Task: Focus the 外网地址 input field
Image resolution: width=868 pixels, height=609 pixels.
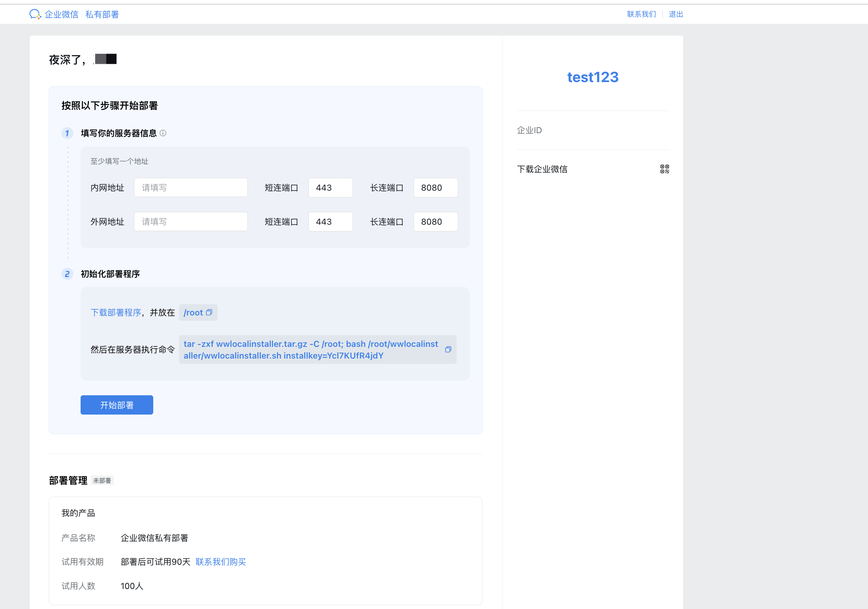Action: point(191,222)
